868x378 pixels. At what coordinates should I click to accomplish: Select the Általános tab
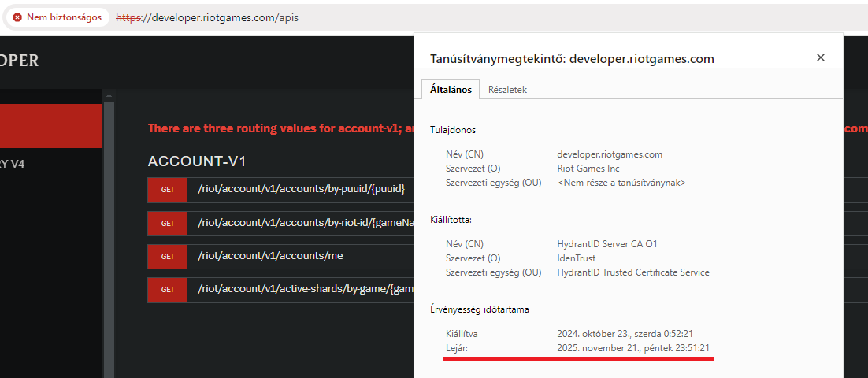451,90
